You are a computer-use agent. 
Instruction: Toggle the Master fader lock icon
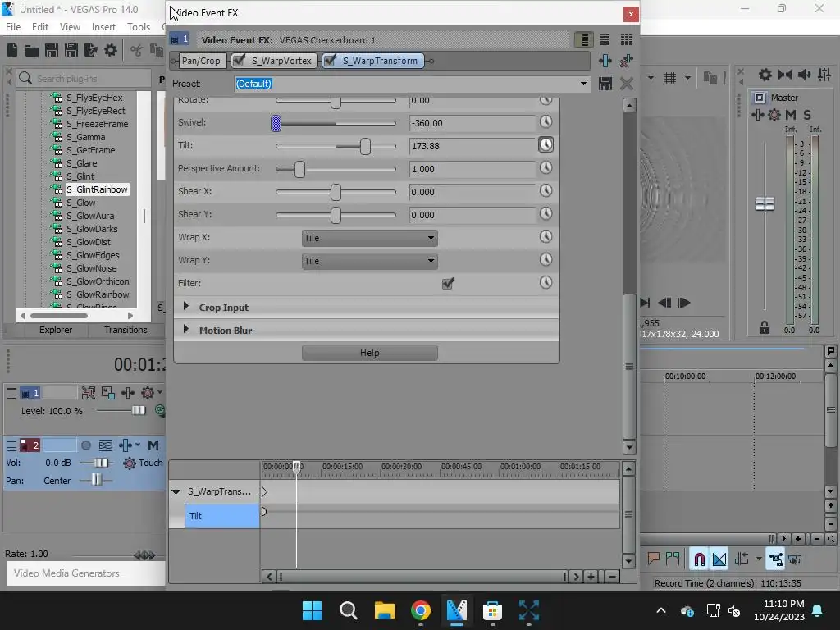point(765,328)
